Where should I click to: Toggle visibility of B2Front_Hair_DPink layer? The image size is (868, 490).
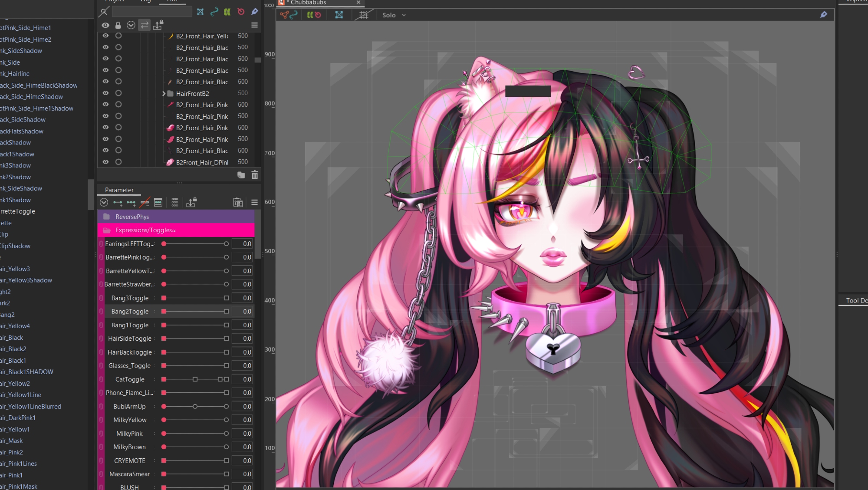(105, 162)
